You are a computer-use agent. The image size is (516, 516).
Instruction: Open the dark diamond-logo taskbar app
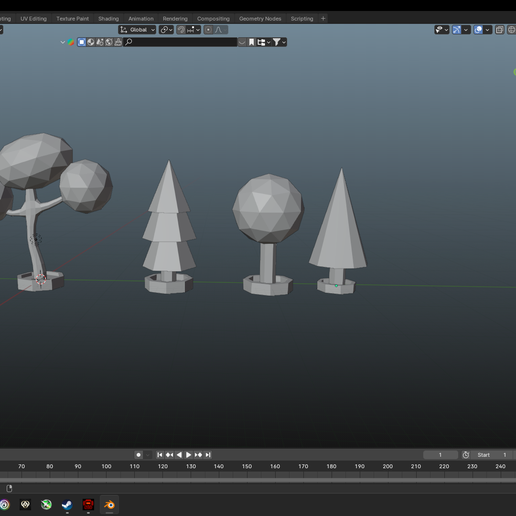pyautogui.click(x=25, y=505)
